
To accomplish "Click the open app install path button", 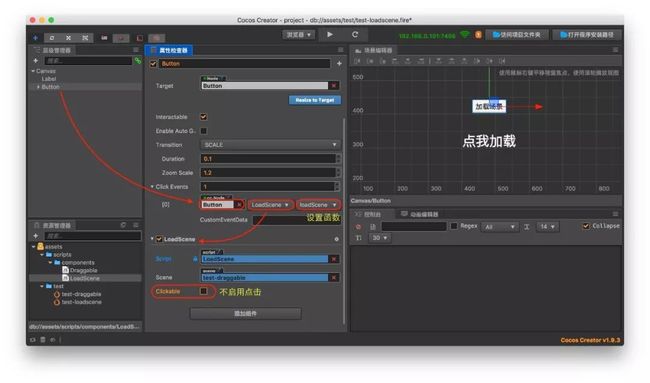I will tap(587, 35).
